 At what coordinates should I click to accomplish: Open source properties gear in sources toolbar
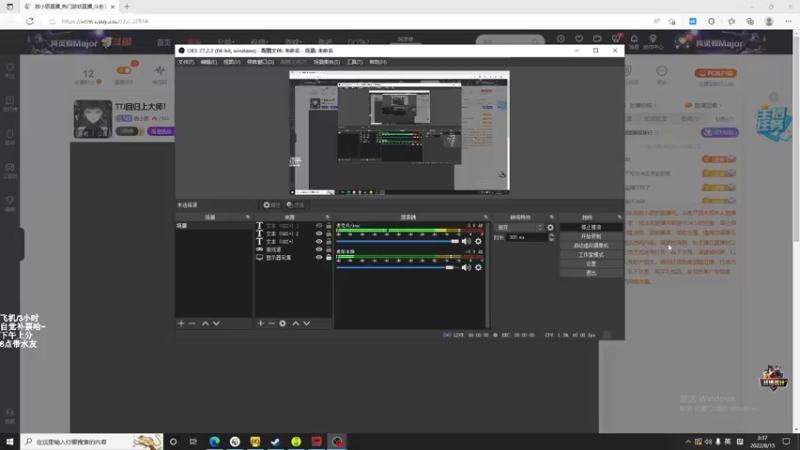tap(283, 323)
